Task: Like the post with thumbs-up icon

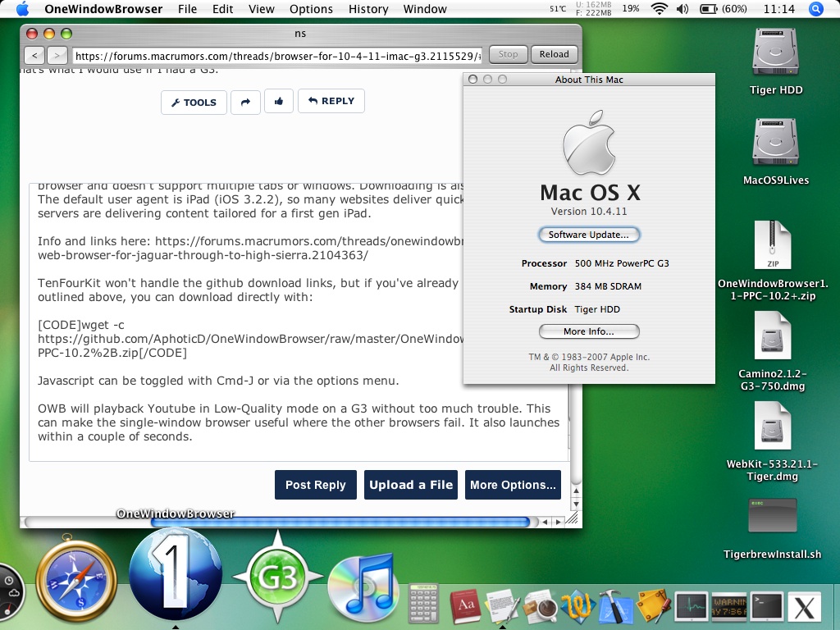Action: pyautogui.click(x=279, y=101)
